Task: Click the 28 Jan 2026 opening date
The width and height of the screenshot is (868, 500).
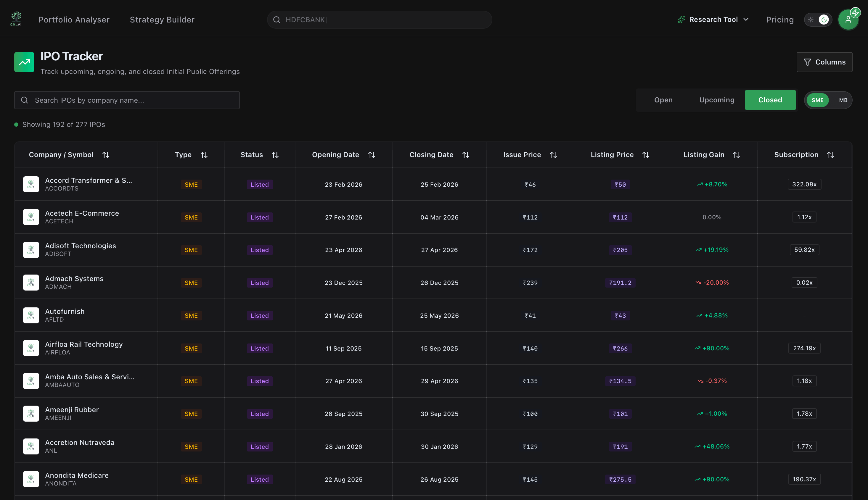Action: [343, 447]
